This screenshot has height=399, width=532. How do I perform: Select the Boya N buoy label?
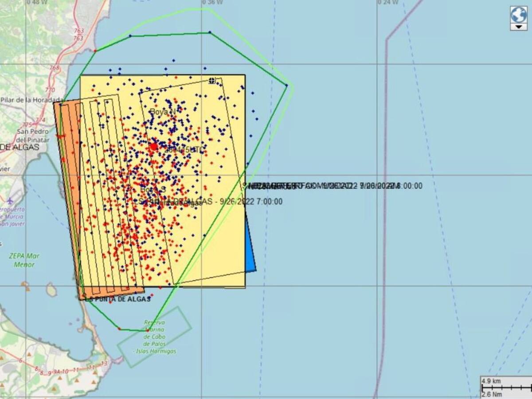(162, 112)
